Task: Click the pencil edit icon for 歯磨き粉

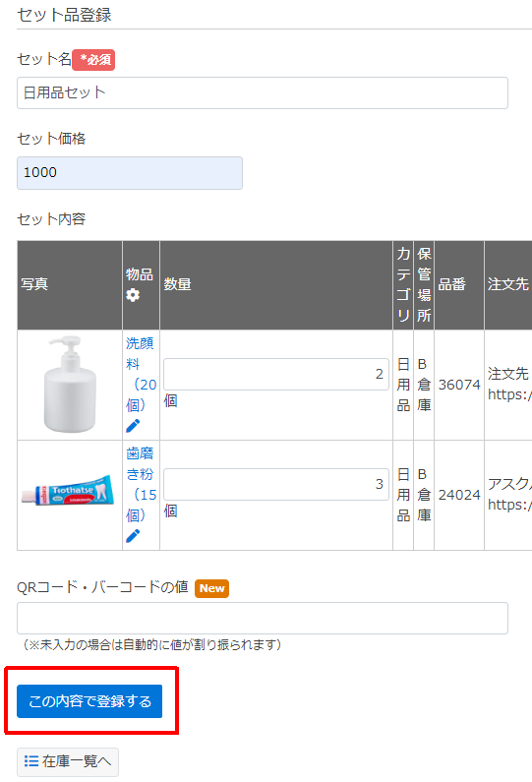Action: point(133,536)
